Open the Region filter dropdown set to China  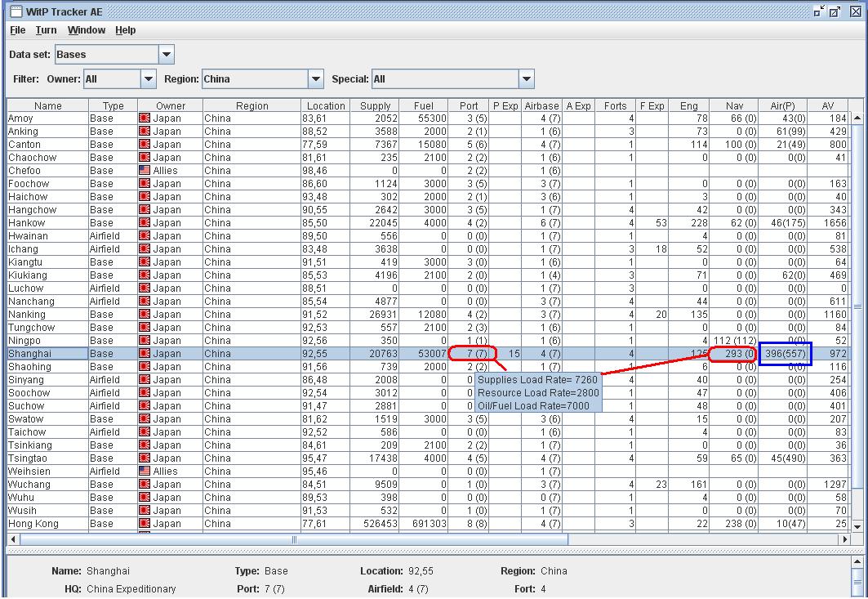coord(316,79)
